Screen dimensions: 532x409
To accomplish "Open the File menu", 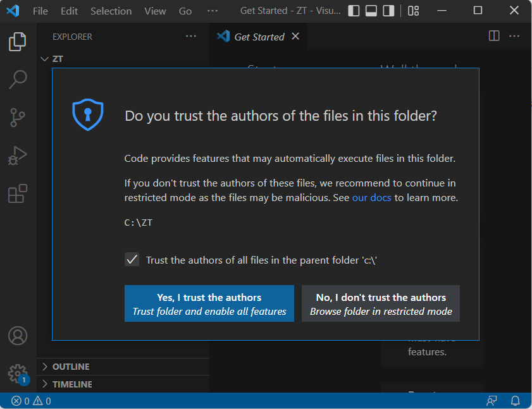I will tap(40, 11).
